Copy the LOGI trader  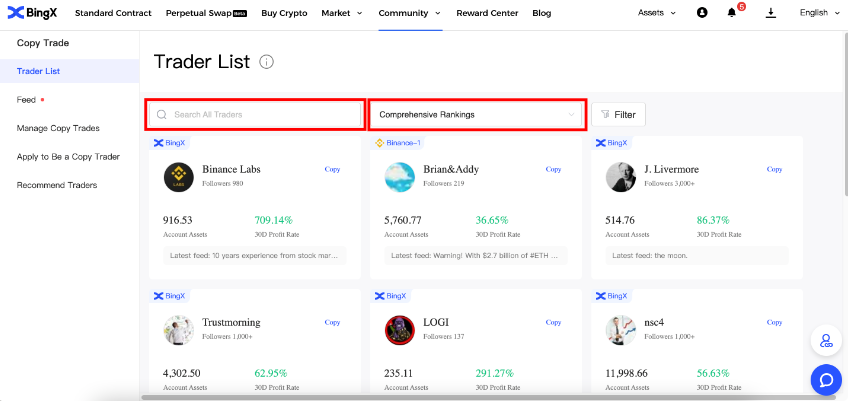pos(553,322)
